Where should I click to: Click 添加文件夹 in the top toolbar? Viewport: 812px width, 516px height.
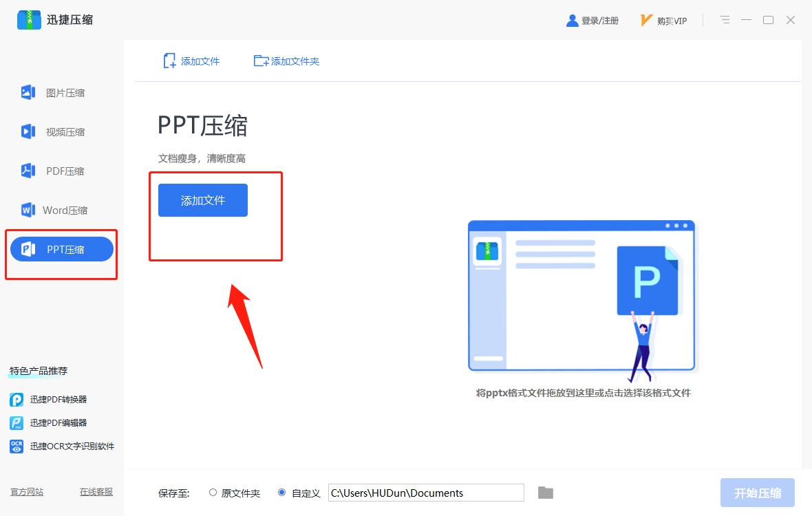pyautogui.click(x=286, y=61)
